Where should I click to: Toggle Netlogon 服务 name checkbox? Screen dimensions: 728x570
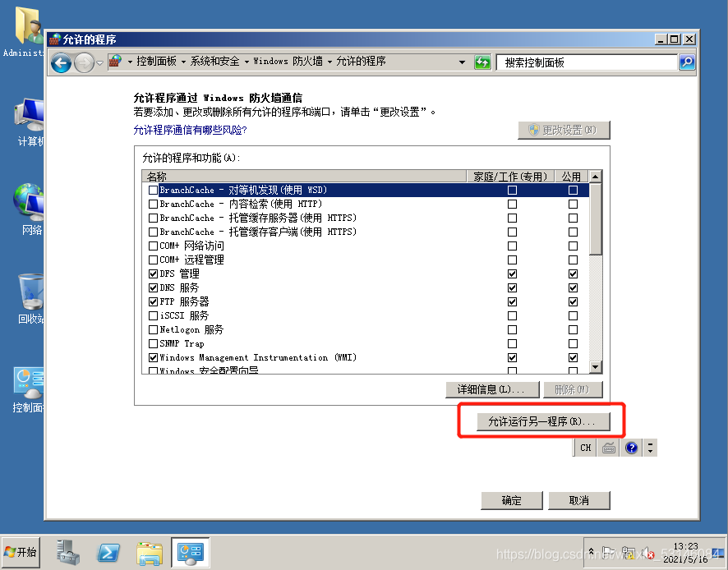pyautogui.click(x=153, y=329)
